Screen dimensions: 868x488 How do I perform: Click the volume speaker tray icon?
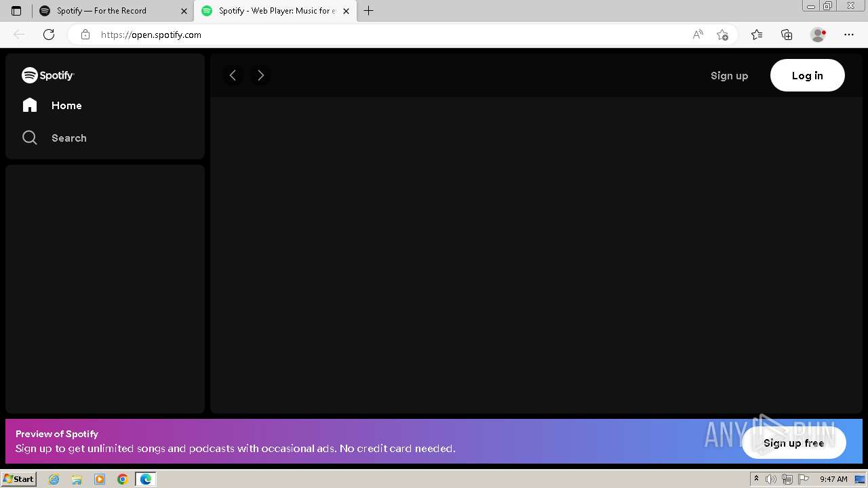(x=771, y=479)
